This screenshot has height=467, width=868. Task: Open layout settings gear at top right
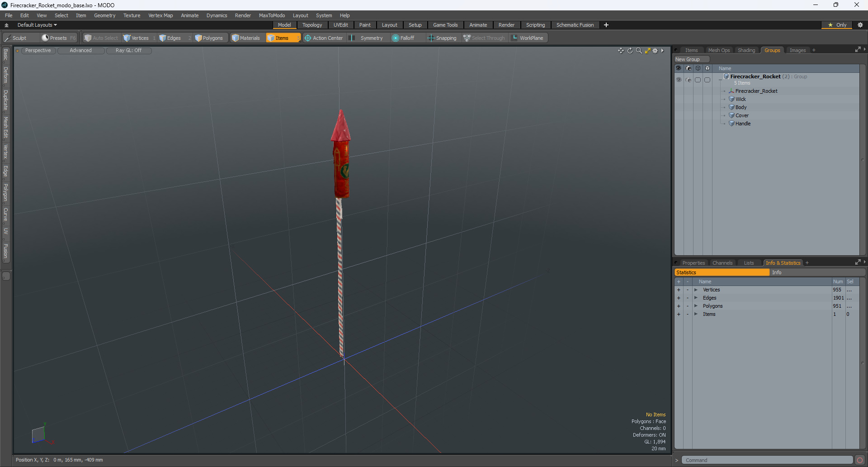pos(860,25)
